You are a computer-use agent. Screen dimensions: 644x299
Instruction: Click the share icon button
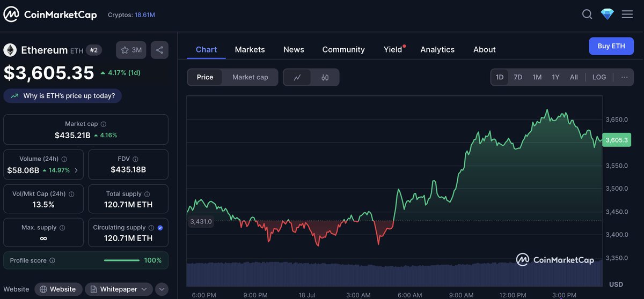[159, 50]
